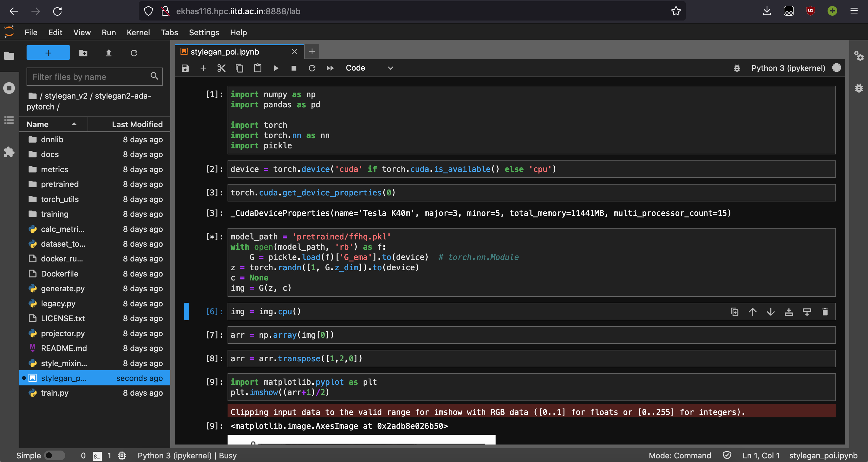This screenshot has height=462, width=868.
Task: Click the save notebook icon
Action: [x=185, y=68]
